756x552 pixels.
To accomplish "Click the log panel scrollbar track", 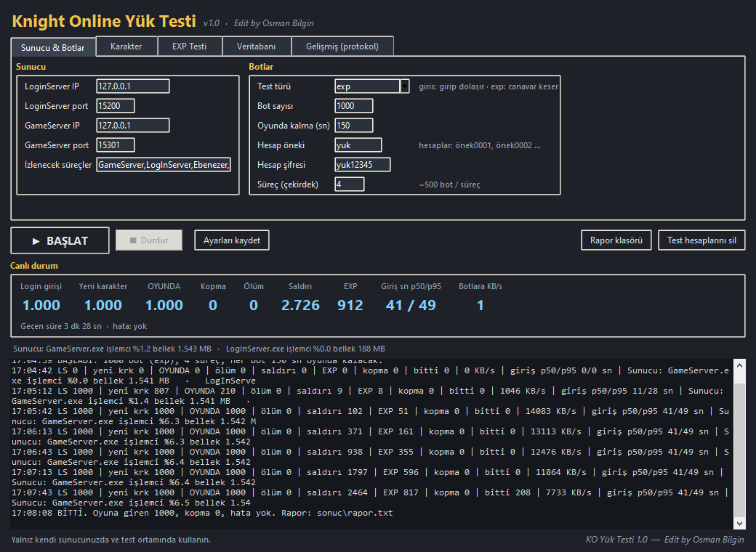I will (x=739, y=444).
